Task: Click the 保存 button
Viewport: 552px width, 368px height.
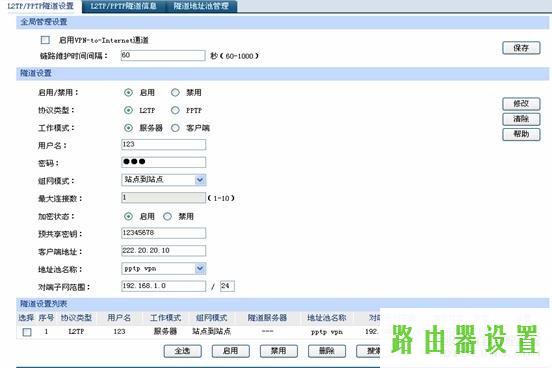Action: click(x=521, y=48)
